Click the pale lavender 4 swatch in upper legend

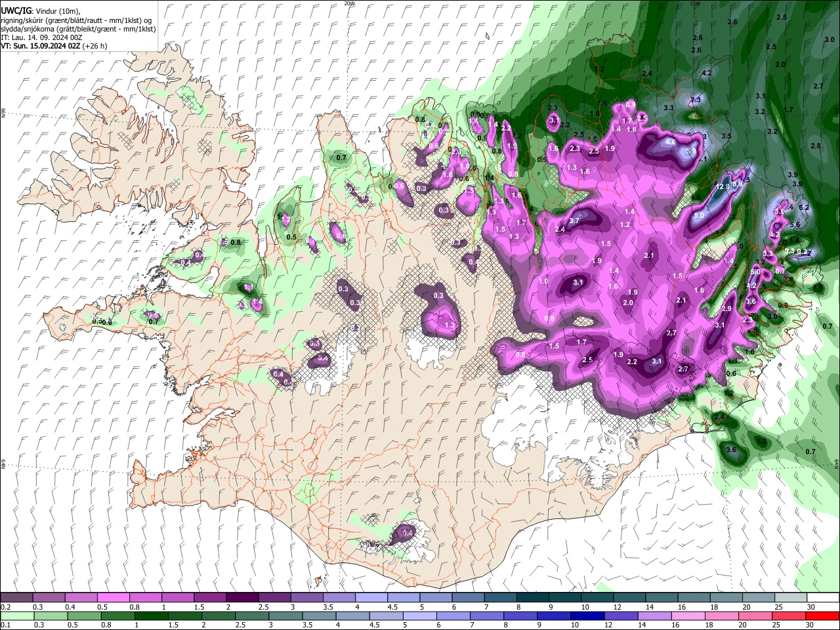point(371,598)
